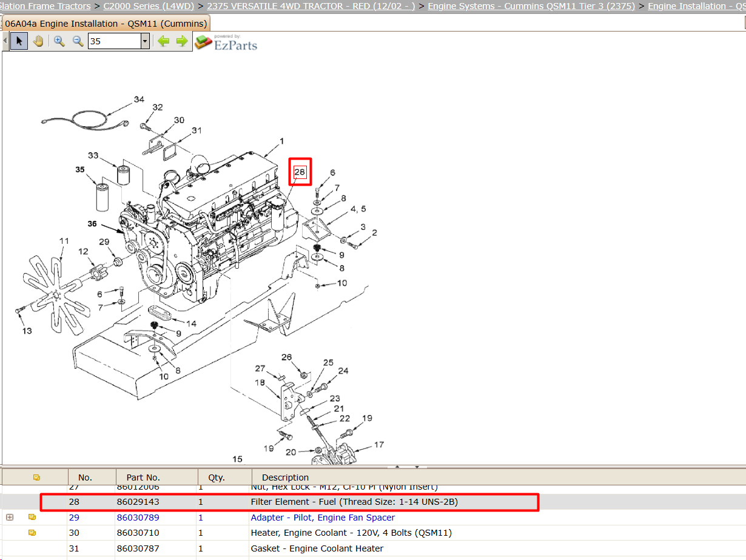This screenshot has height=560, width=746.
Task: Open the note icon on row 30
Action: coord(32,533)
